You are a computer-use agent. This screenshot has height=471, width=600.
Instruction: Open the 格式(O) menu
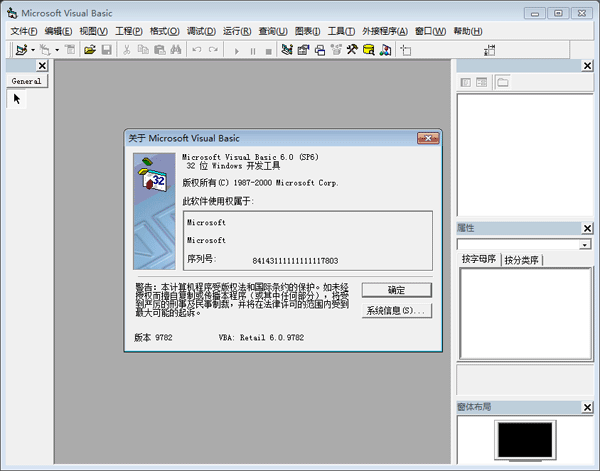(x=165, y=31)
